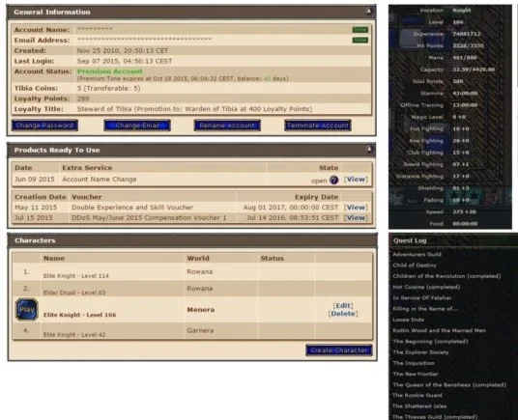Click the Create Character button
Screen dimensions: 518x420
pyautogui.click(x=339, y=350)
